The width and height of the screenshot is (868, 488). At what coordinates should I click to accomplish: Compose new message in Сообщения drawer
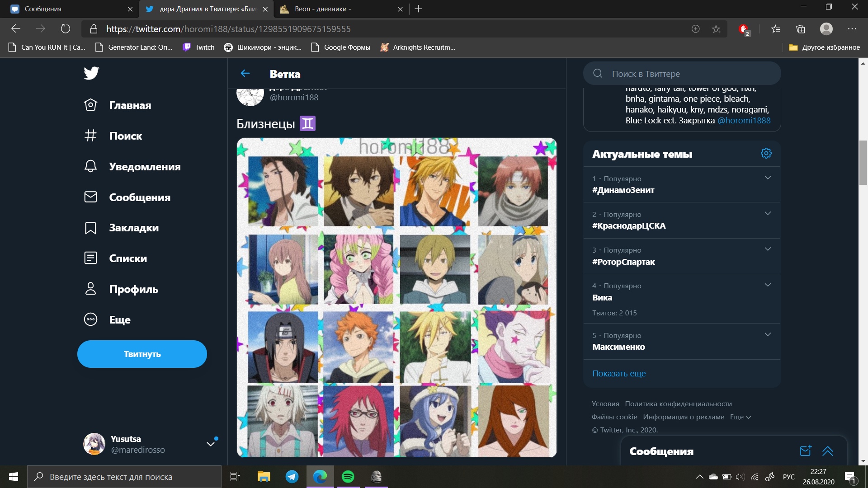click(806, 450)
